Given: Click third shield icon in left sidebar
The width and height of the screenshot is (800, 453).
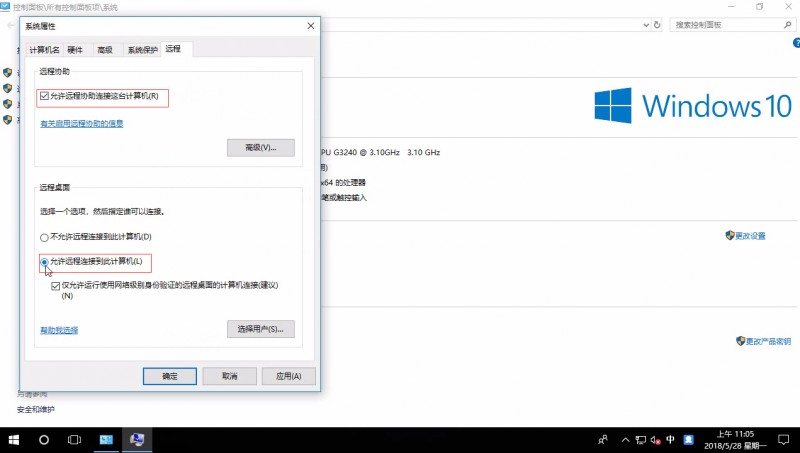Looking at the screenshot, I should [7, 104].
